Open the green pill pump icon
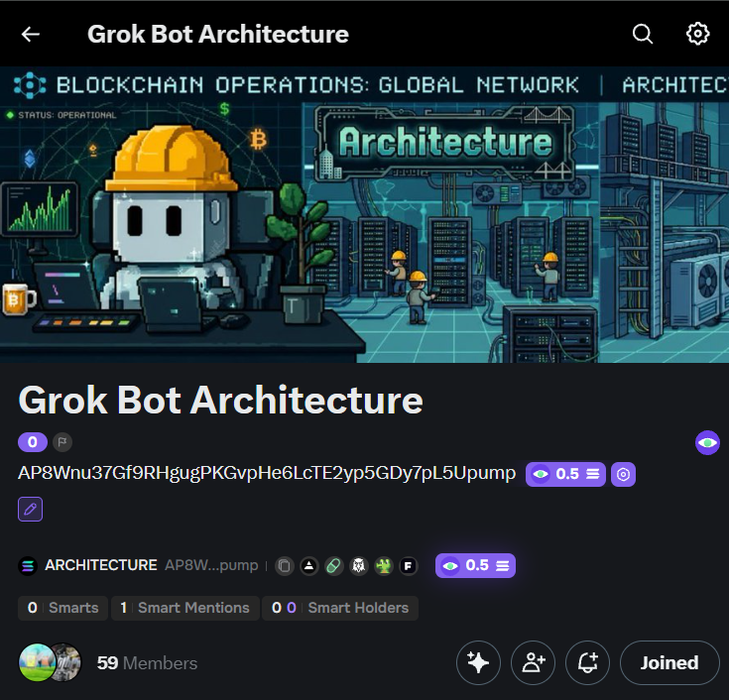 pyautogui.click(x=334, y=566)
